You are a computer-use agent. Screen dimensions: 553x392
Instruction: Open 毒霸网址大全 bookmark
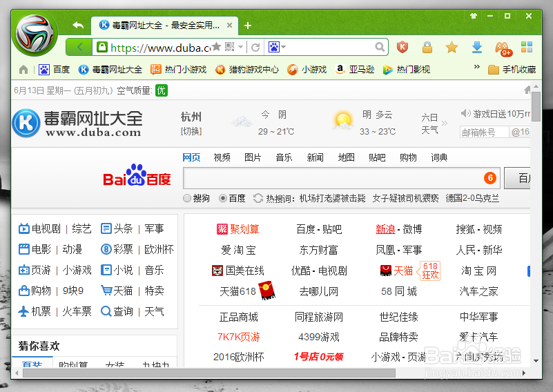point(110,70)
